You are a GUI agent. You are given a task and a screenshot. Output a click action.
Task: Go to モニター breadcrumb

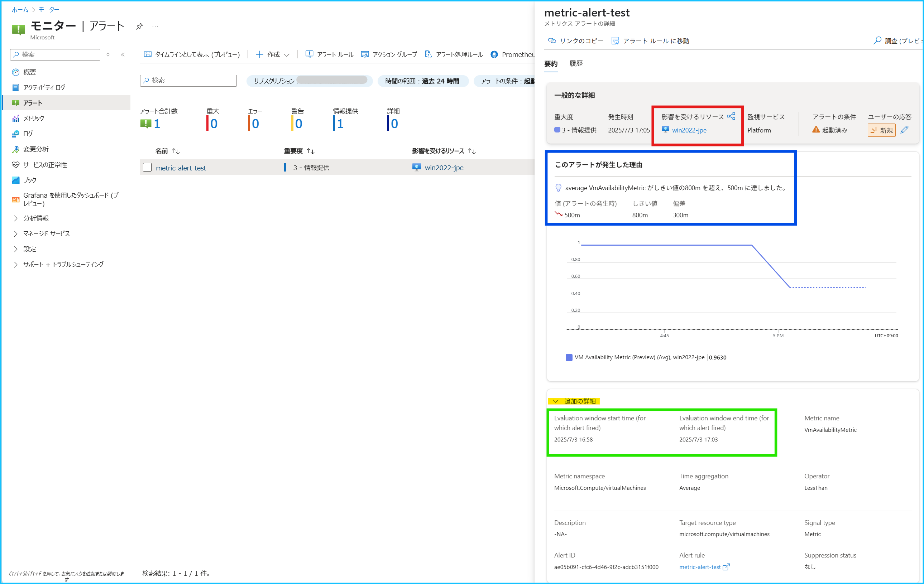tap(49, 10)
